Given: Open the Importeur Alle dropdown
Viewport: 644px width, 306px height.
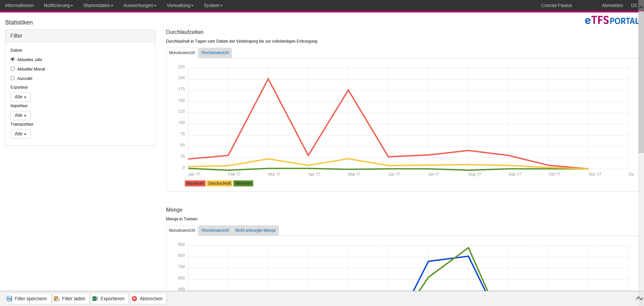Looking at the screenshot, I should pos(20,116).
